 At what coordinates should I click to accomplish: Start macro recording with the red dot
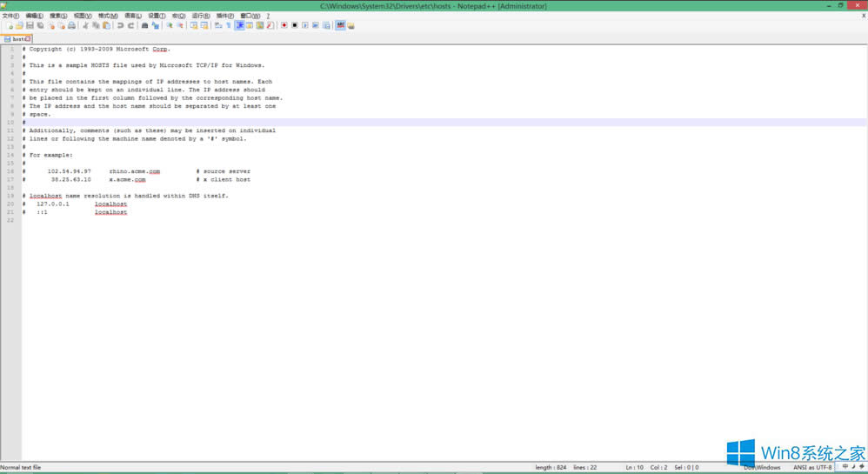[x=284, y=25]
